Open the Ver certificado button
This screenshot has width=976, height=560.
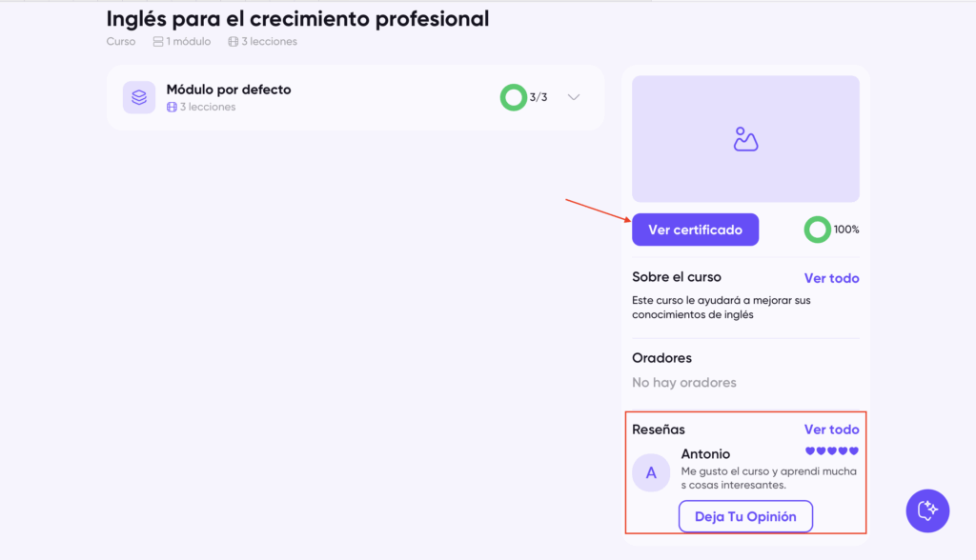pos(695,230)
